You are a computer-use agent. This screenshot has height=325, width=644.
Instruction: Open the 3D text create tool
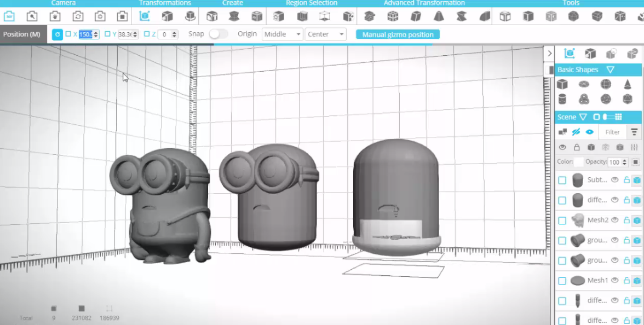tap(212, 16)
